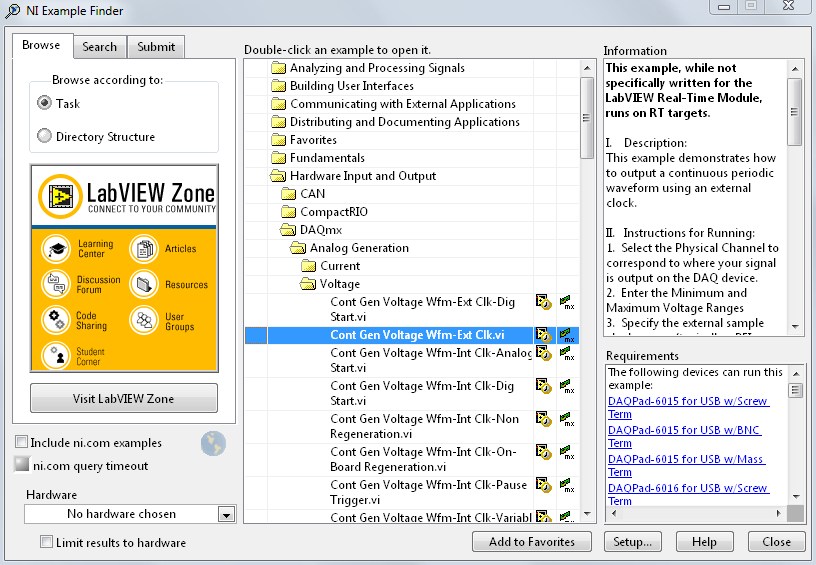Open the Resources icon
Viewport: 816px width, 565px height.
tap(145, 284)
